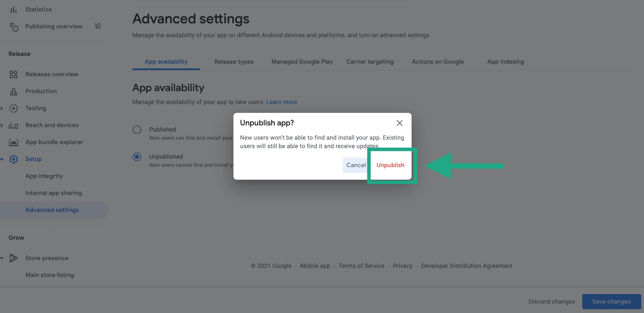Switch to the App availability tab

click(166, 62)
